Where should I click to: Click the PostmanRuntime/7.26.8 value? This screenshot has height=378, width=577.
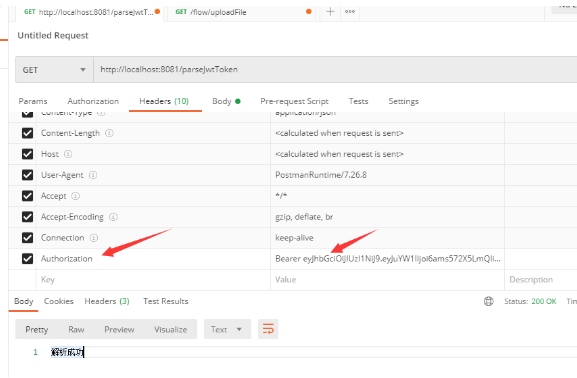(321, 175)
